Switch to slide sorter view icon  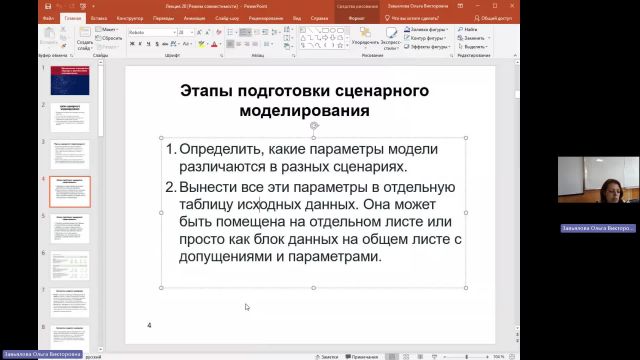point(406,357)
